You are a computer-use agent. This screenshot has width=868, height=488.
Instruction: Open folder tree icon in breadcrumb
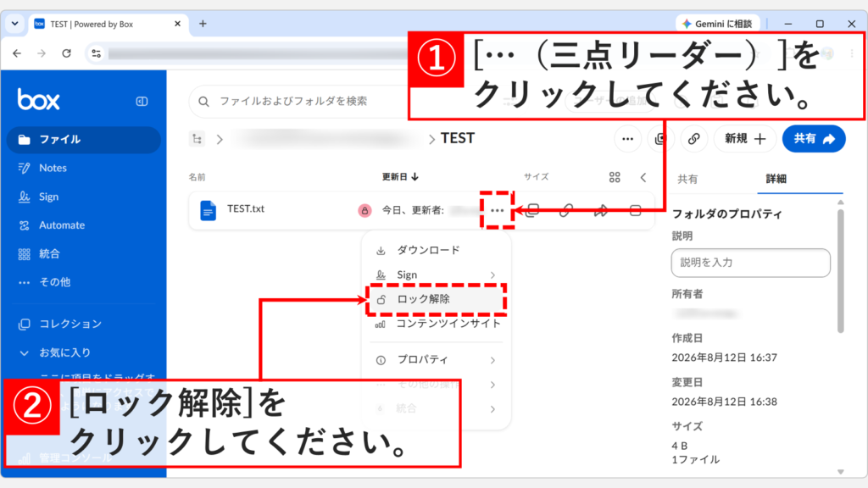pyautogui.click(x=197, y=139)
